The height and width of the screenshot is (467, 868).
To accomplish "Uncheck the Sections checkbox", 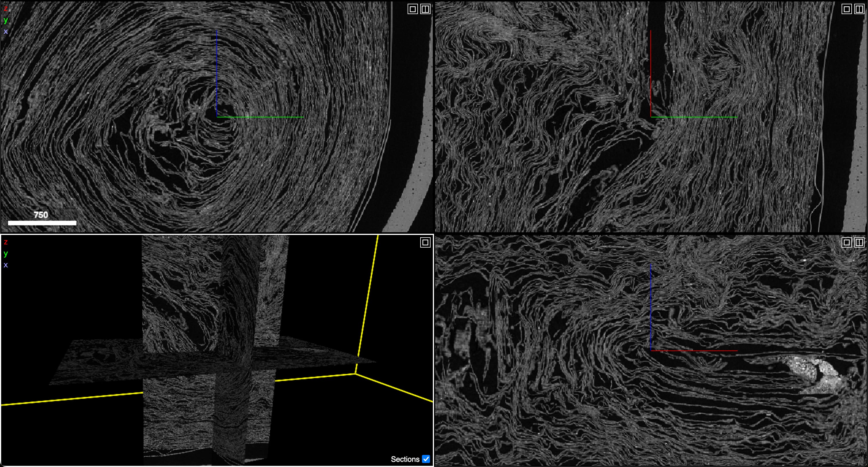I will click(426, 459).
